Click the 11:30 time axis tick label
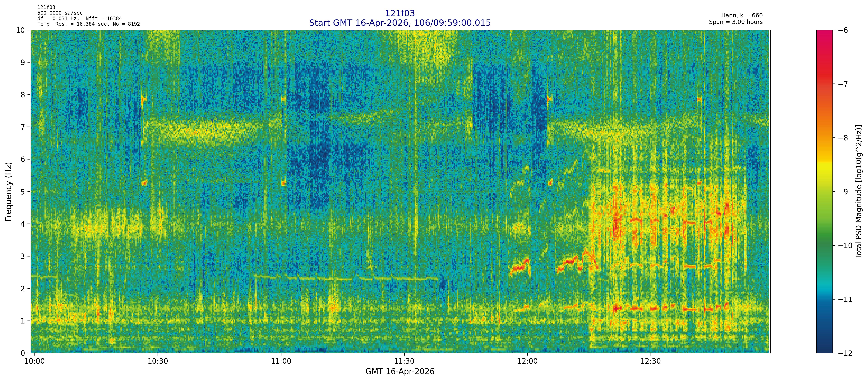 click(x=404, y=361)
